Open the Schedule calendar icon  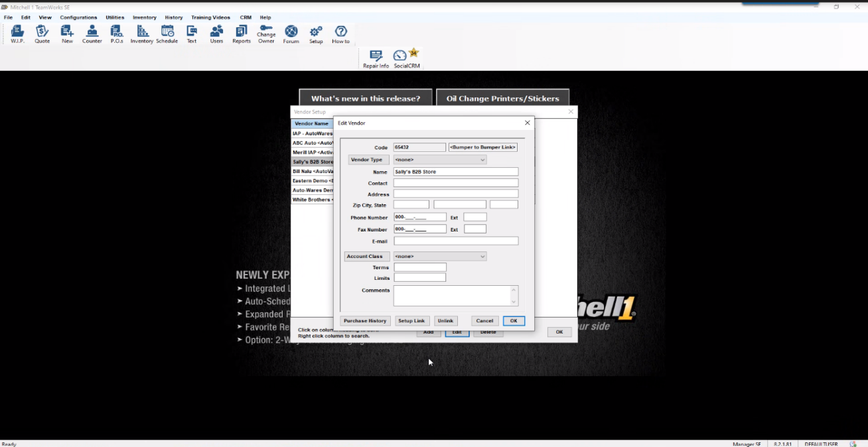(x=167, y=33)
